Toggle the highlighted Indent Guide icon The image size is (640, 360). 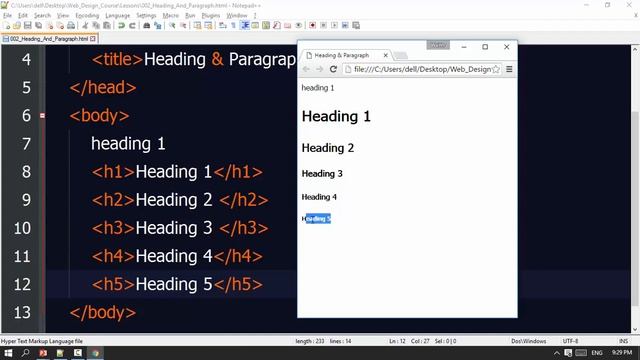(244, 25)
